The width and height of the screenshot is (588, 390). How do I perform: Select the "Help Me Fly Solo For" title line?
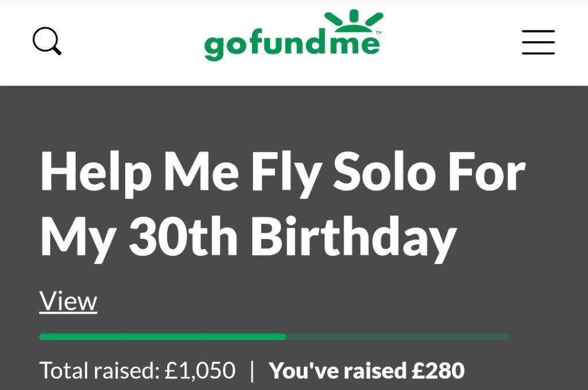point(283,173)
